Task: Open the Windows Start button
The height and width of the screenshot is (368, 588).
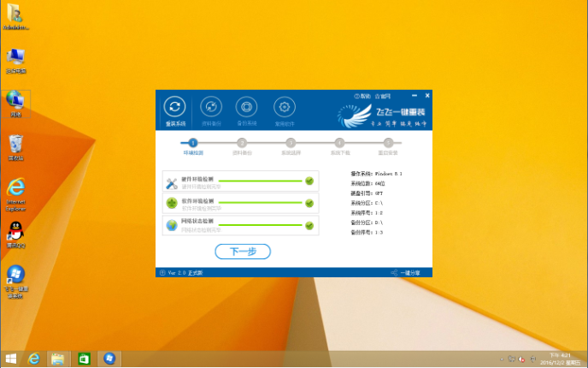Action: point(11,358)
